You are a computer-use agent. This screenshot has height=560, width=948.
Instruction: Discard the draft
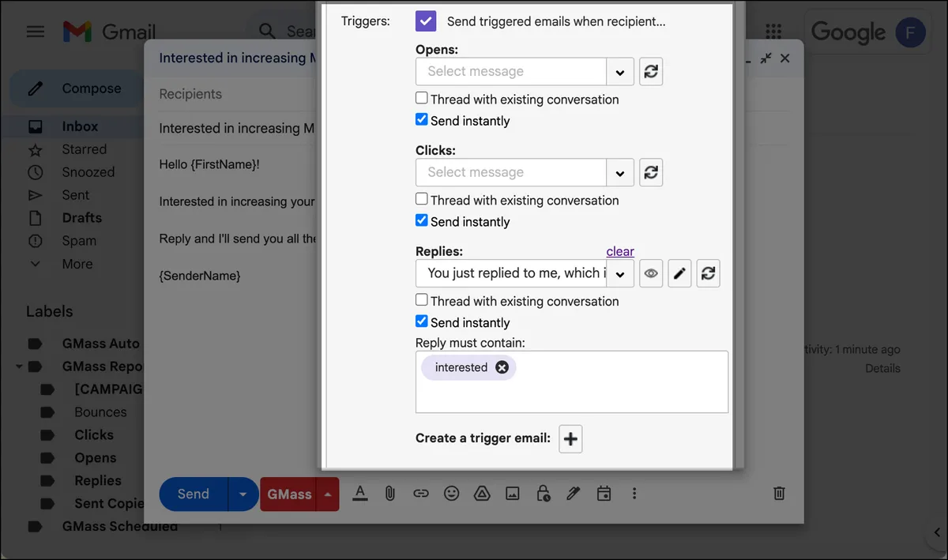(779, 494)
